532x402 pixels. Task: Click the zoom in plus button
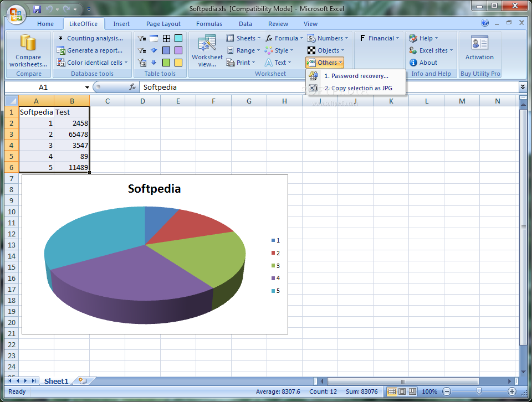coord(511,391)
